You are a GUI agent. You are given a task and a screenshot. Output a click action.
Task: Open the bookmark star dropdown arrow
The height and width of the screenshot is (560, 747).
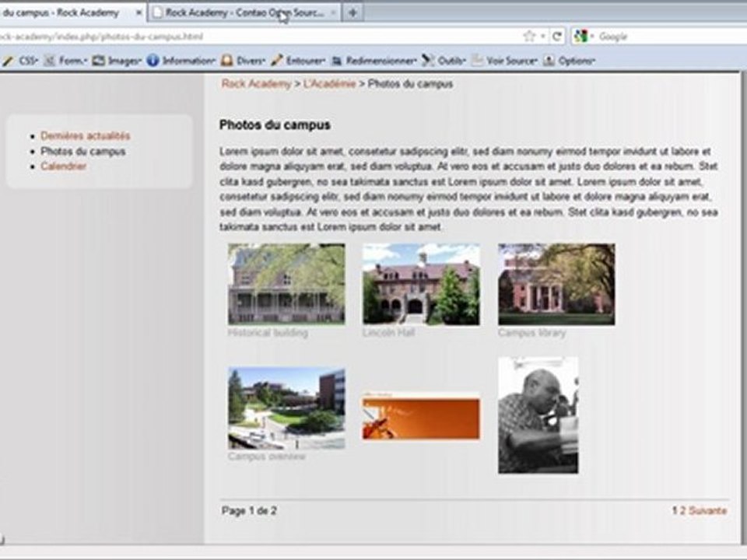pyautogui.click(x=542, y=37)
